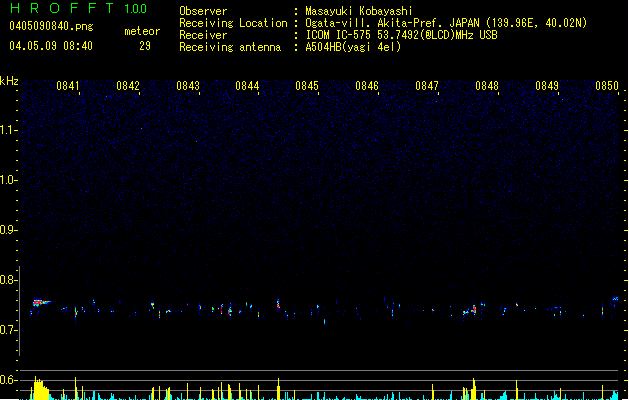Click the 0844 time marker
Screen dimensions: 629x400
point(247,86)
